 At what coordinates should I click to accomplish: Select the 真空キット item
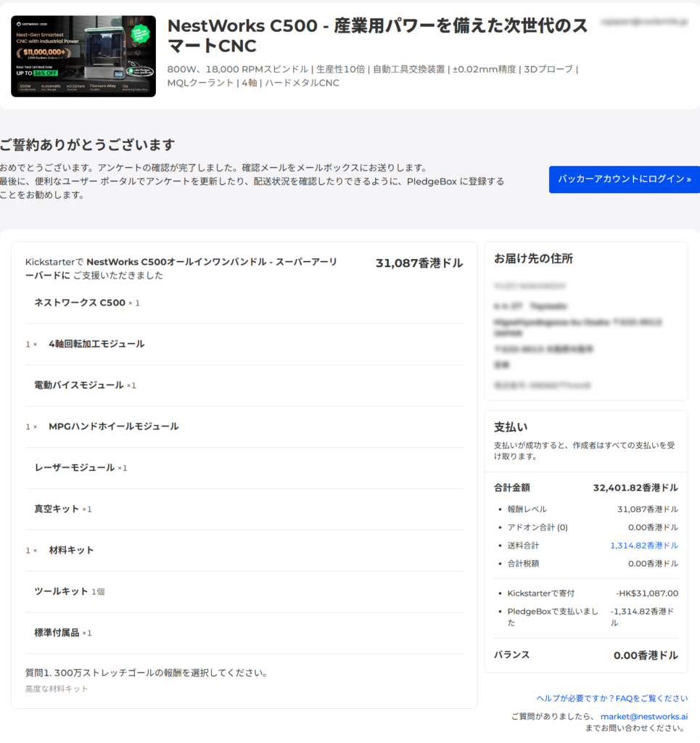[57, 509]
